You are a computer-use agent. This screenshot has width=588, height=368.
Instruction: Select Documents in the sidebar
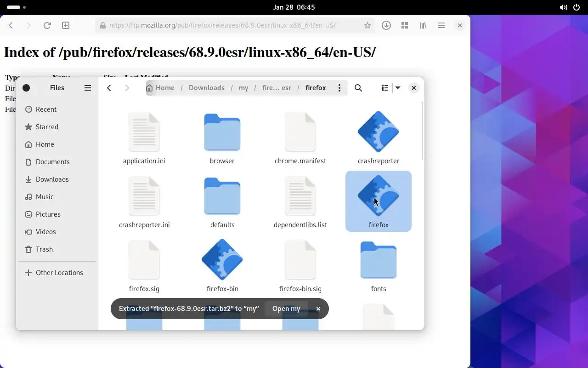pyautogui.click(x=57, y=162)
